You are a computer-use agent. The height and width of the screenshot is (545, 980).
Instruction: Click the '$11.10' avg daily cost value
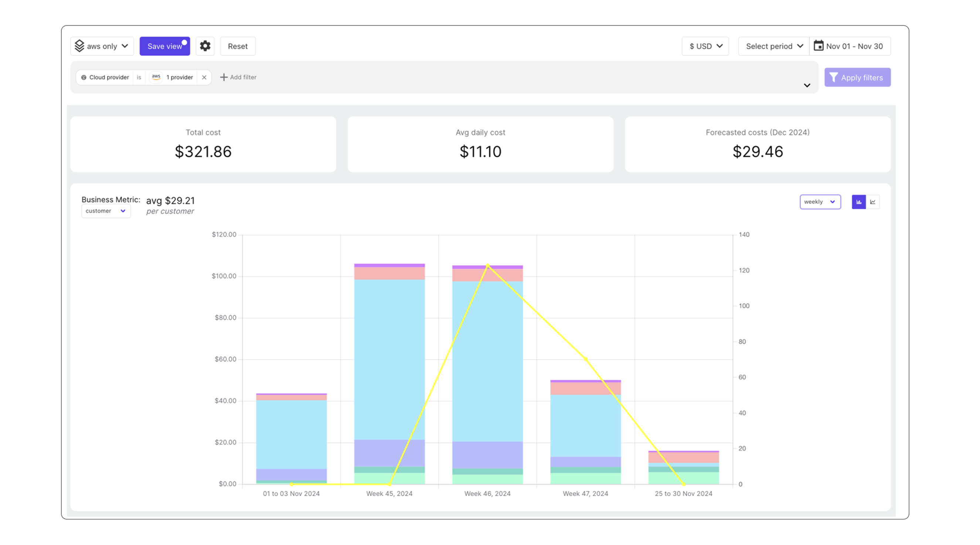(480, 152)
